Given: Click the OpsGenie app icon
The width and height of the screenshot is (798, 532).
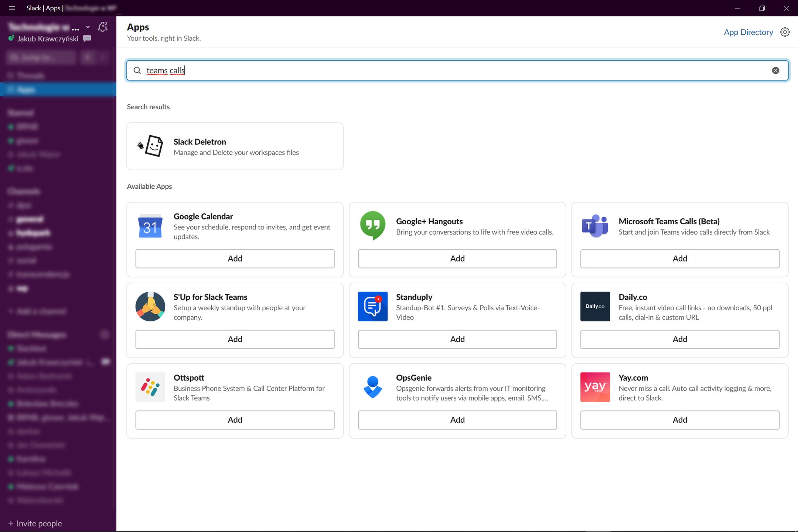Looking at the screenshot, I should (x=372, y=387).
